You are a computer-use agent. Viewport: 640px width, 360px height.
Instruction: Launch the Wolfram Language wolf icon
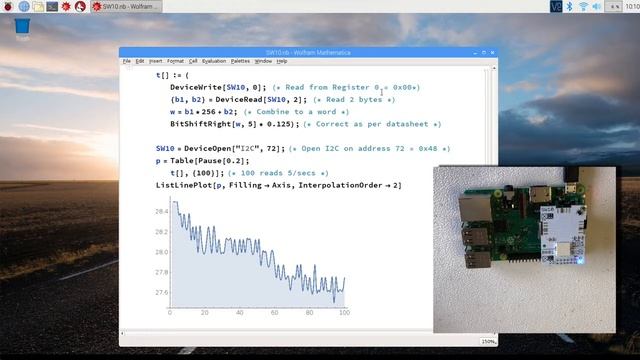80,6
